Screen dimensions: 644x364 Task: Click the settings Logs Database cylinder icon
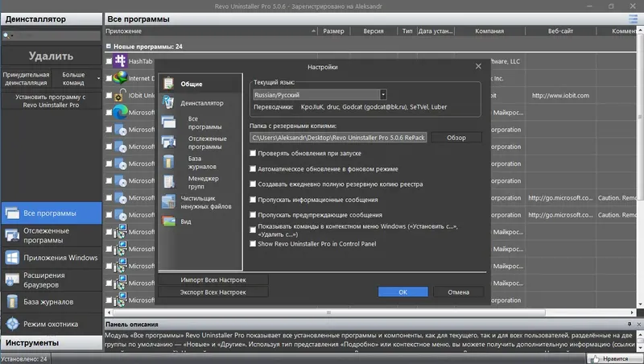click(168, 162)
